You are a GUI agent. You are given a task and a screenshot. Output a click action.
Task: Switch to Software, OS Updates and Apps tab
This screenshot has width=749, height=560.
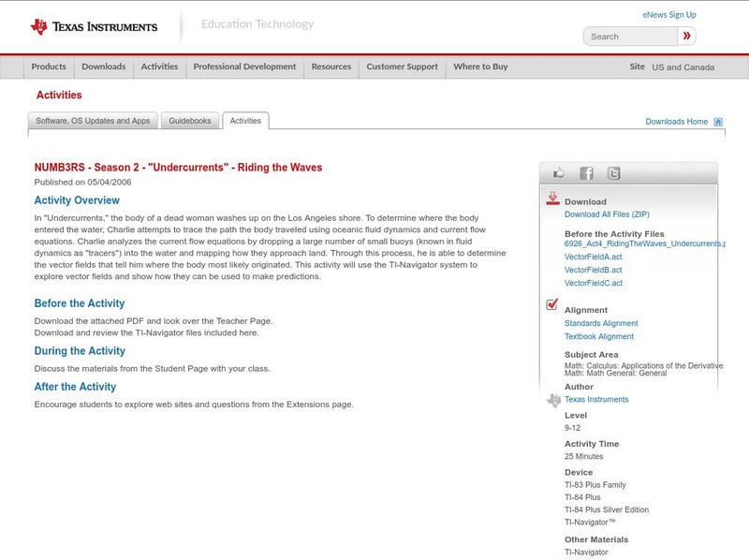(93, 121)
